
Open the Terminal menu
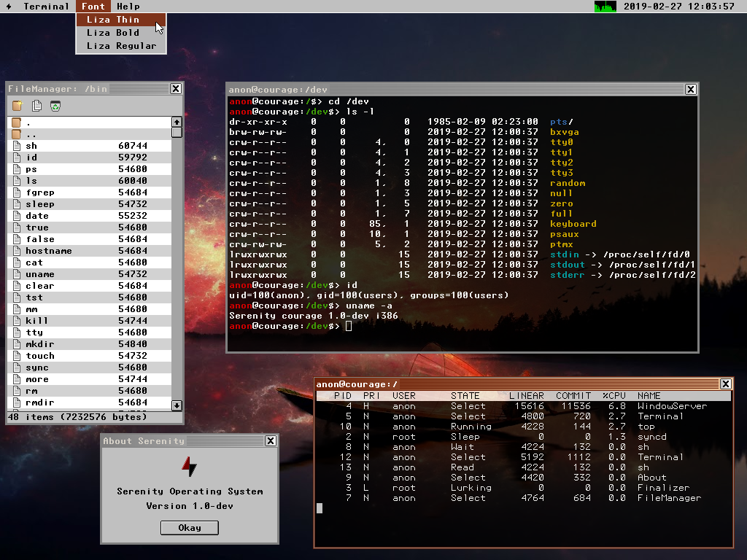[x=47, y=7]
